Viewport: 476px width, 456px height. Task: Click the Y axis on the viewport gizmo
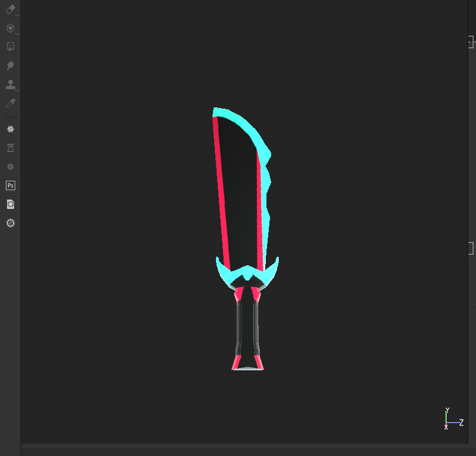click(x=447, y=410)
